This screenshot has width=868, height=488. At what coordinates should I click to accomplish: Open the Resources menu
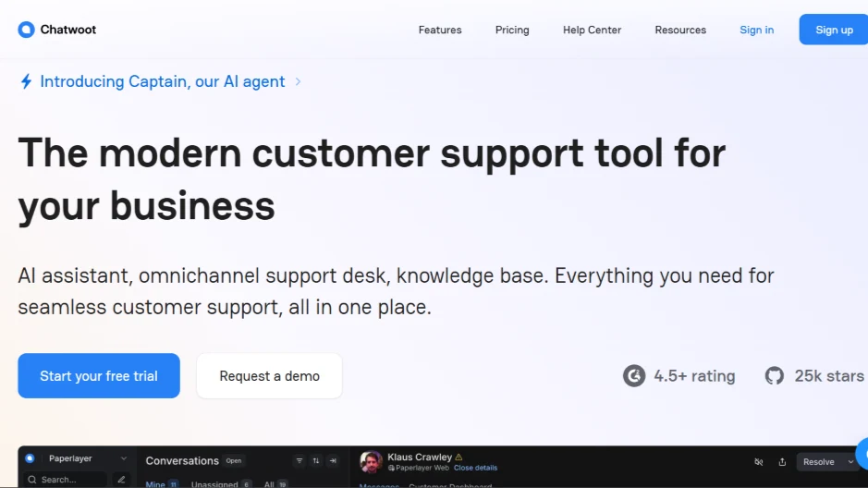[680, 30]
